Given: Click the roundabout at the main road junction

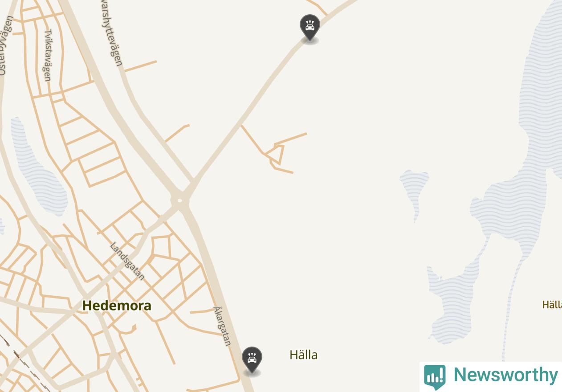Looking at the screenshot, I should click(179, 201).
